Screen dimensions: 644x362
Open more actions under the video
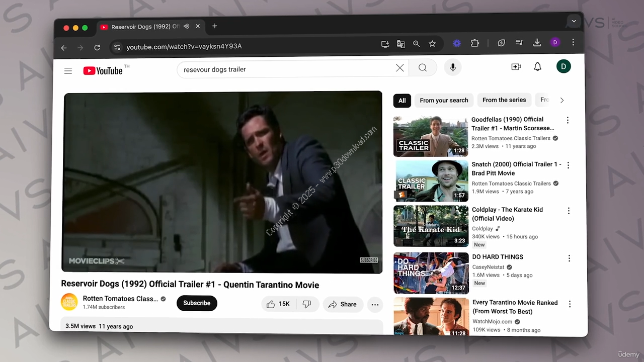pyautogui.click(x=375, y=304)
